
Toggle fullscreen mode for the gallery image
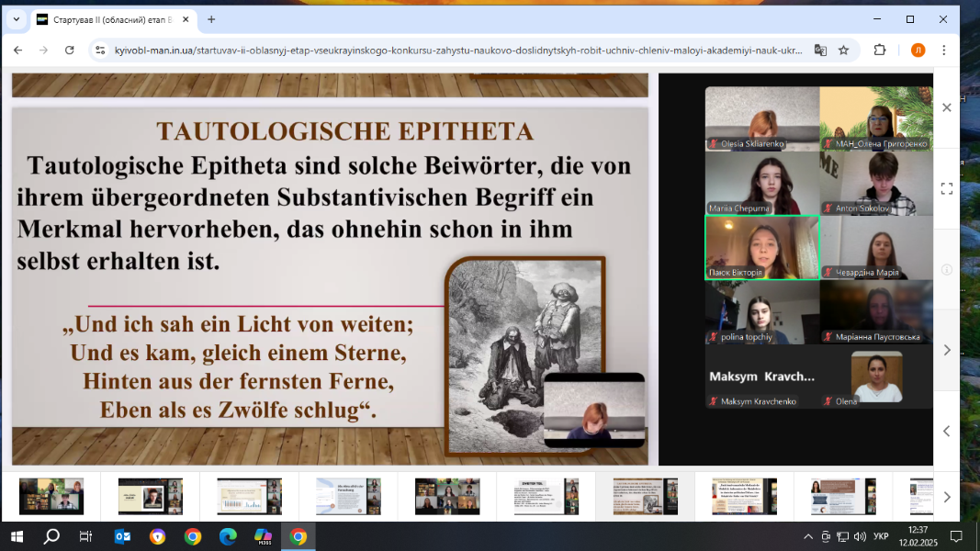pos(946,188)
